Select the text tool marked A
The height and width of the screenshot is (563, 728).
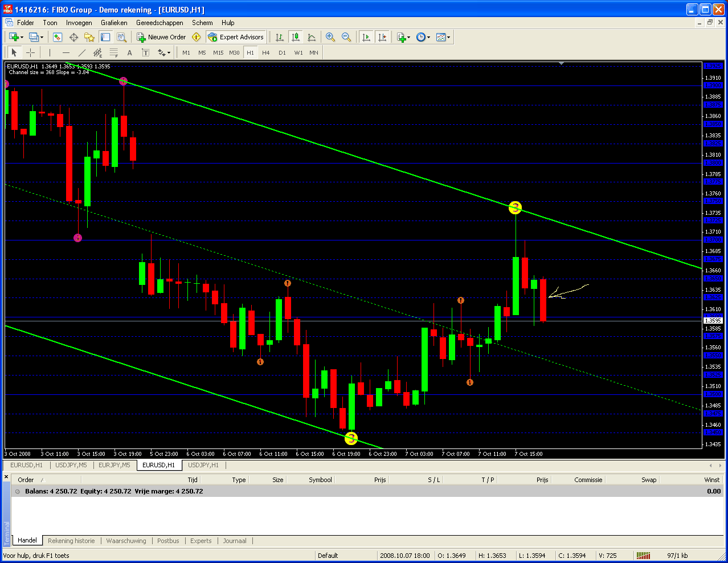(130, 52)
